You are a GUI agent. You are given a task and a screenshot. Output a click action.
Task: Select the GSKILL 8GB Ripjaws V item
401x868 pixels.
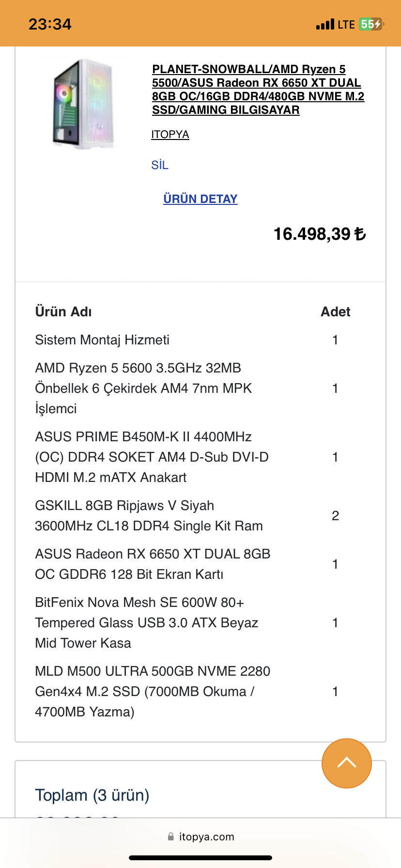pos(149,515)
